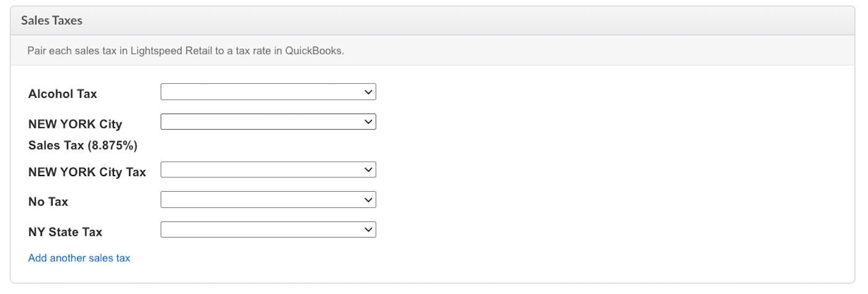Screen dimensions: 868x294
Task: Click the Alcohol Tax label
Action: point(63,94)
